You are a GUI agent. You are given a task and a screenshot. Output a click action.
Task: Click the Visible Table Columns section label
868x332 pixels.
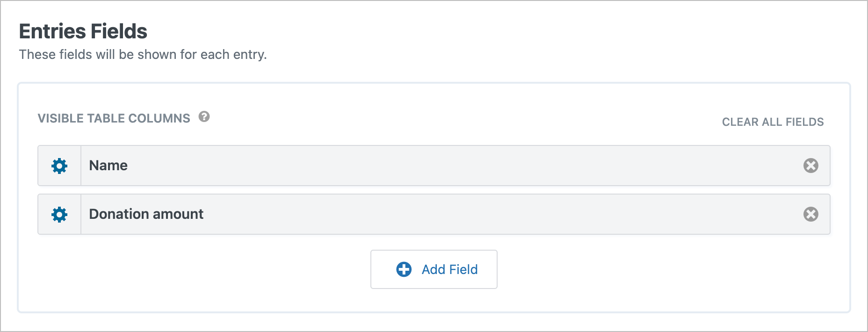pyautogui.click(x=114, y=118)
